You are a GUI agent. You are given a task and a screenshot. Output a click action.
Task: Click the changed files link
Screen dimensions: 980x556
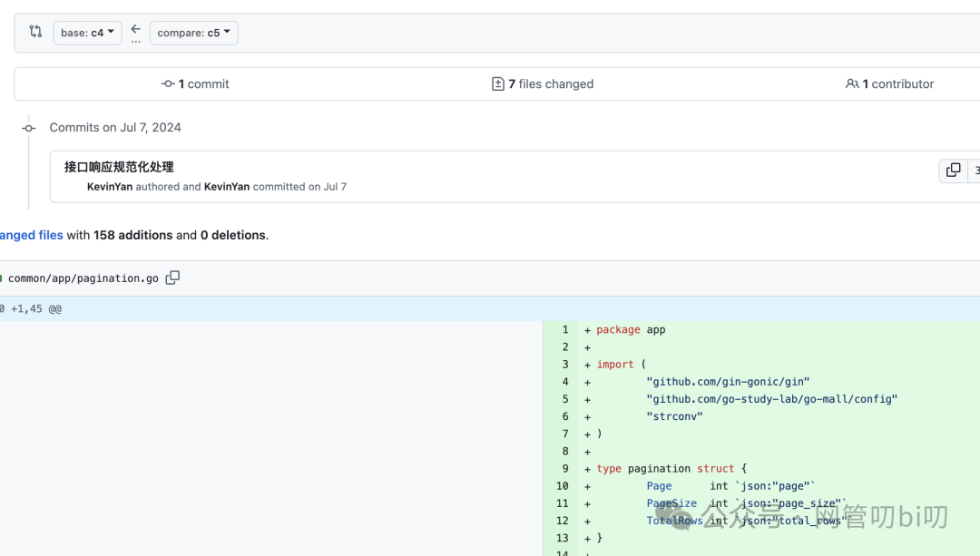31,235
